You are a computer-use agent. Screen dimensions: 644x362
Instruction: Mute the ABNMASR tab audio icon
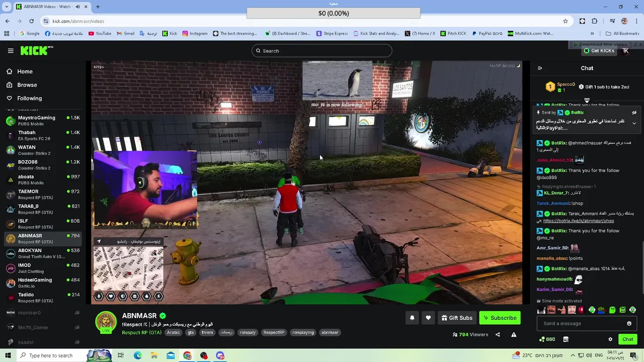click(78, 7)
